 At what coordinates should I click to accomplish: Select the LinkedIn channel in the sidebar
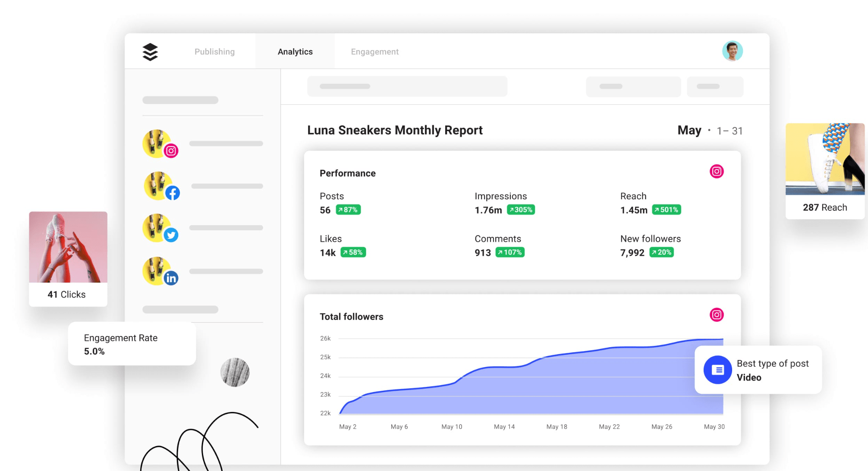tap(160, 271)
